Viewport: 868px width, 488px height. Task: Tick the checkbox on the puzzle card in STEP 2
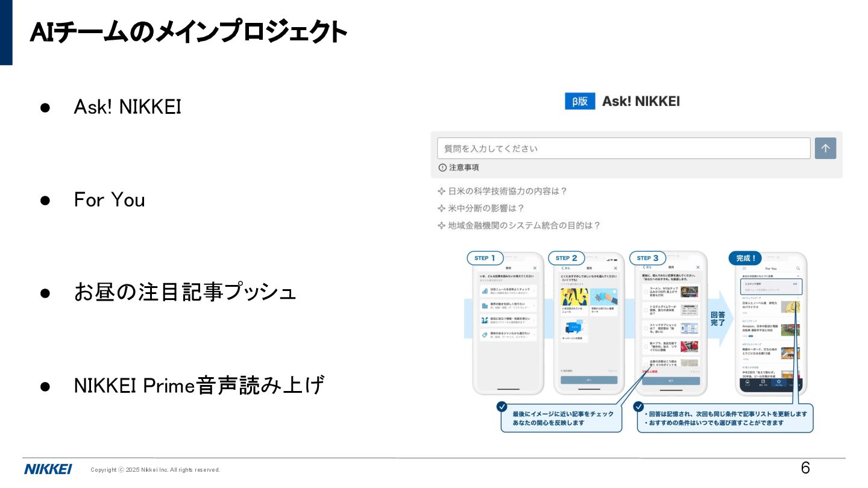[x=614, y=292]
